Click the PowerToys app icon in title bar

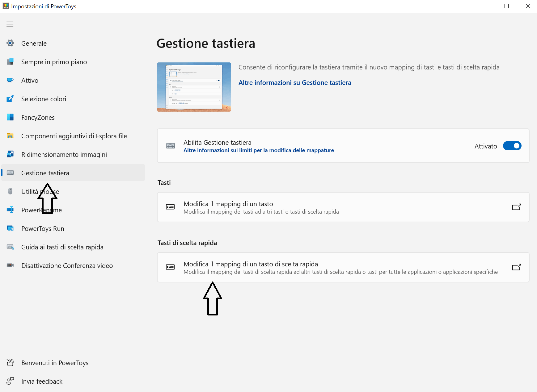point(6,6)
